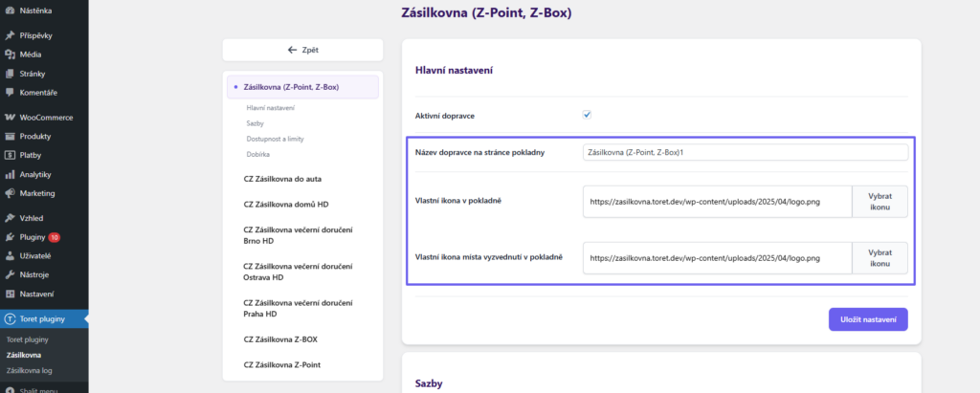This screenshot has height=393, width=980.
Task: Click the Stránky pages icon
Action: (10, 74)
